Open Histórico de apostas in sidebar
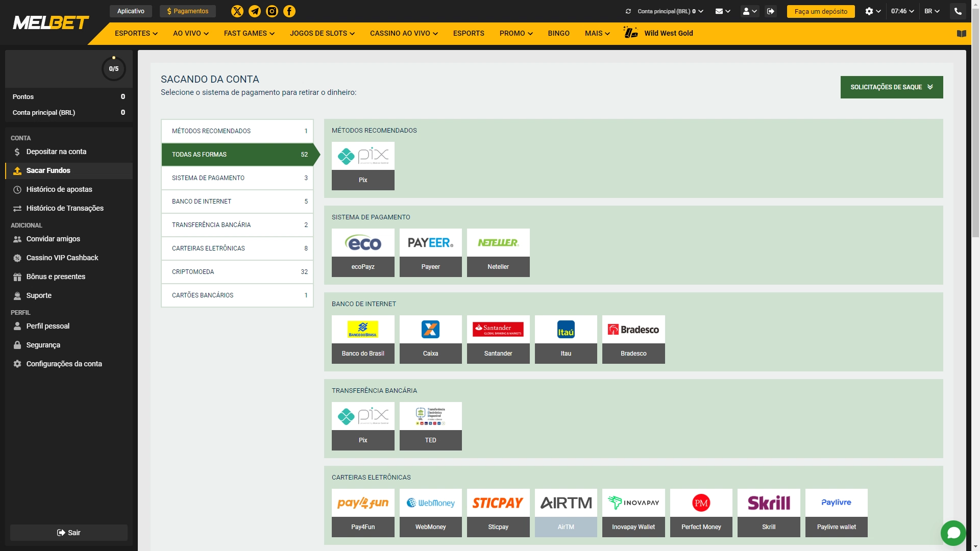Viewport: 980px width, 551px height. point(69,189)
